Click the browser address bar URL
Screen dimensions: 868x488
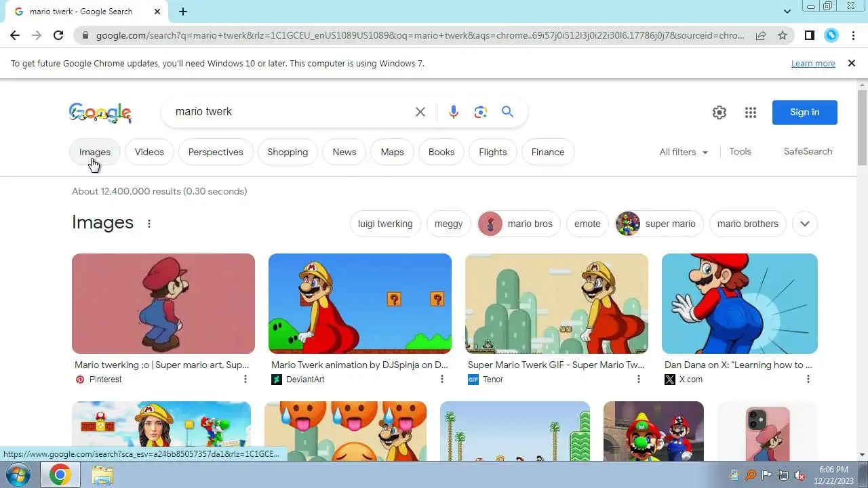(x=420, y=35)
